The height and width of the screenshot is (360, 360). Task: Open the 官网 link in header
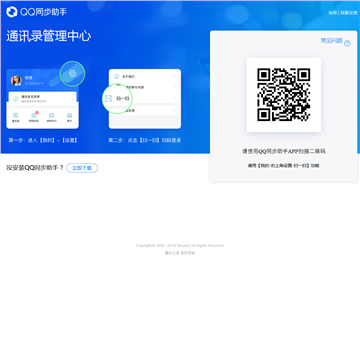point(332,13)
